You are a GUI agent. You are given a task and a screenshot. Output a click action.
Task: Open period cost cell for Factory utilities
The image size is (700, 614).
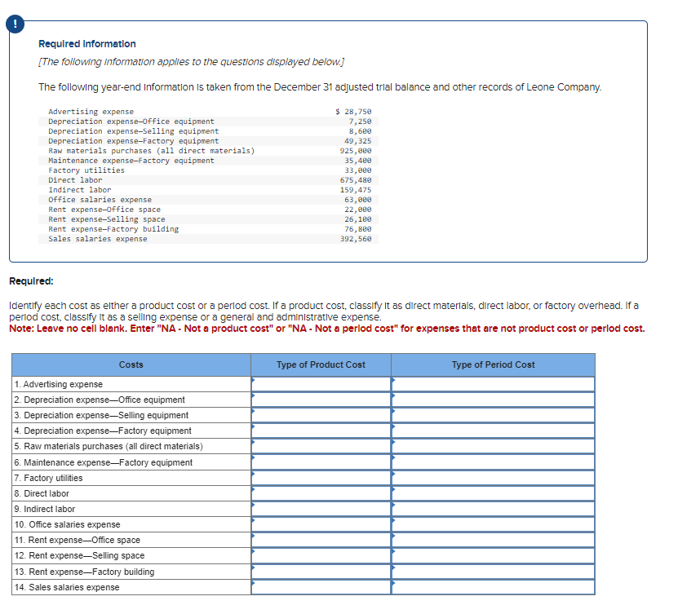493,478
